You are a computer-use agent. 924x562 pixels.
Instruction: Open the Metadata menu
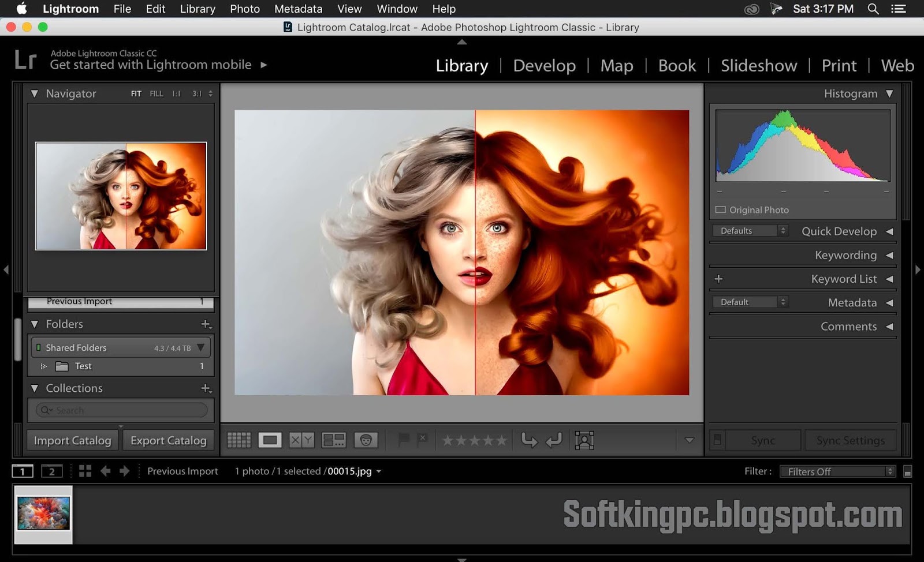(297, 9)
